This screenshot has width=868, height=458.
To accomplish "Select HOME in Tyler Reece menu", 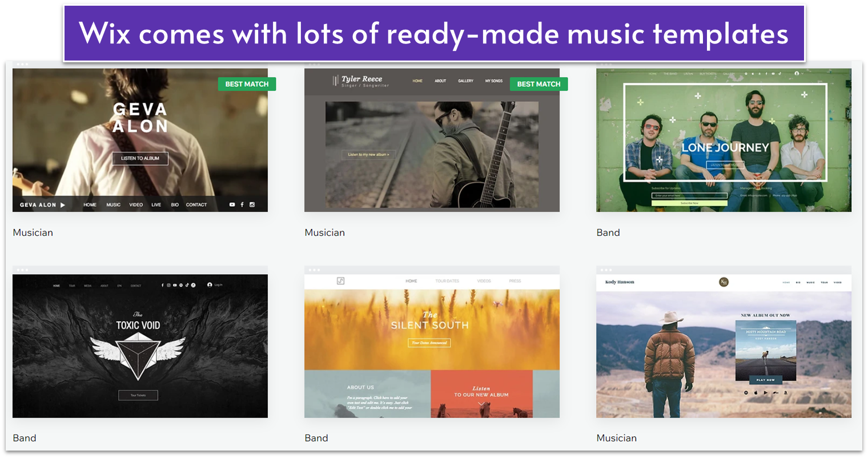I will (x=417, y=81).
